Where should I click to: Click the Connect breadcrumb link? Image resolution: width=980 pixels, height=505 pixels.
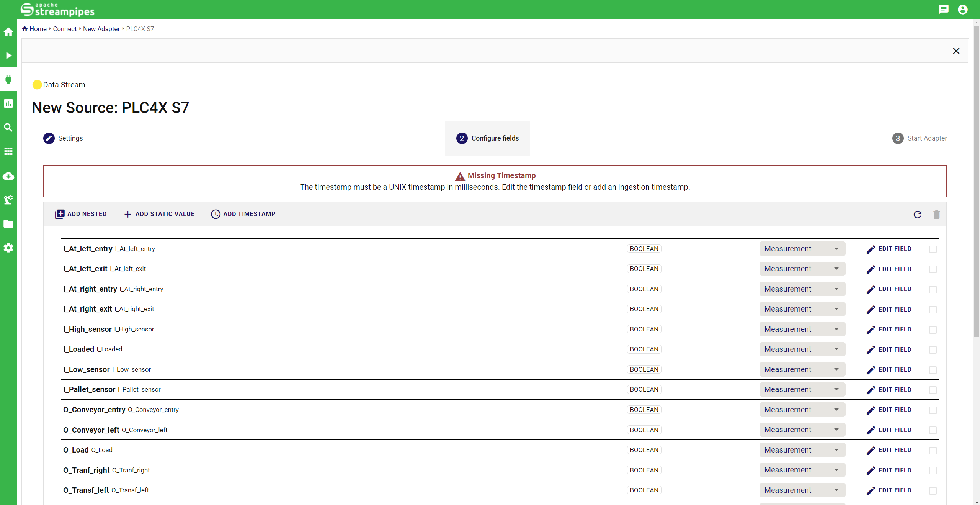65,29
